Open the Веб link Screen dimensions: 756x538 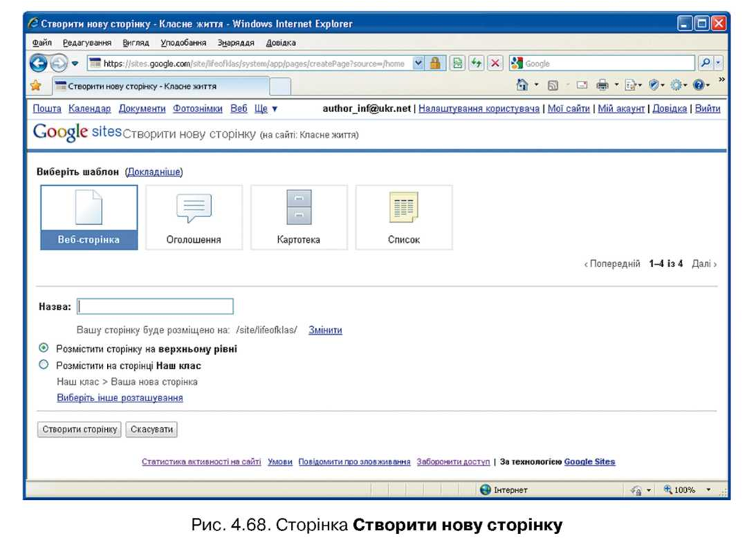238,109
